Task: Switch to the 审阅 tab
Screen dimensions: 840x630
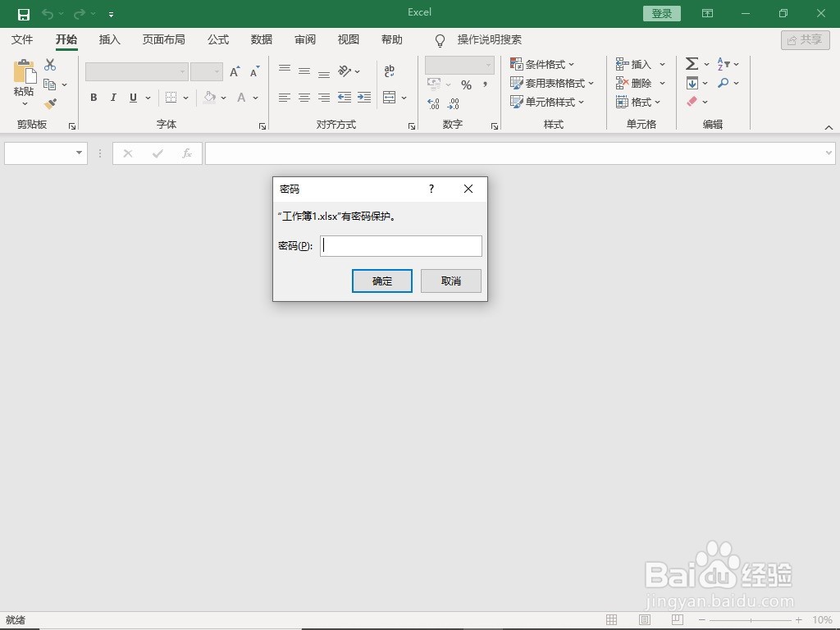Action: [x=305, y=39]
